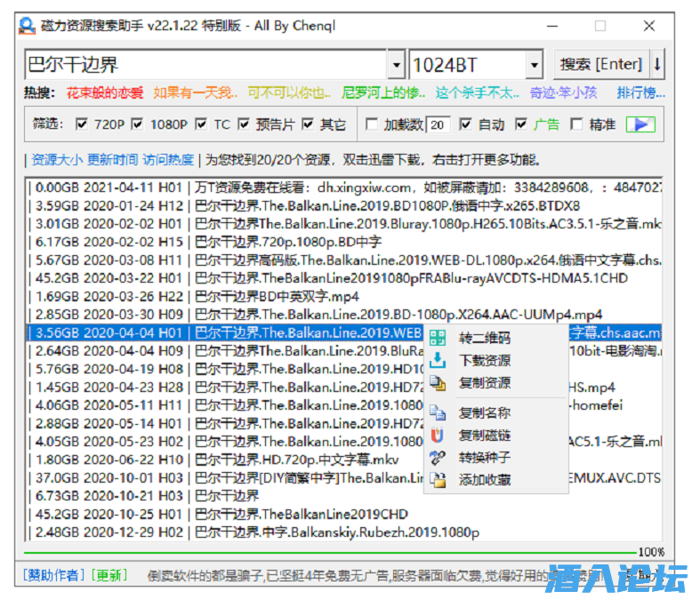Click the add favorite folder icon

tap(437, 479)
